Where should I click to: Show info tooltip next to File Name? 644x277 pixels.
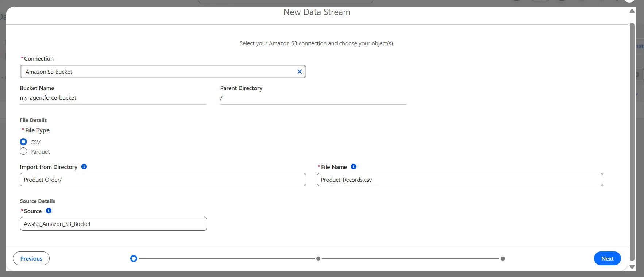coord(354,167)
